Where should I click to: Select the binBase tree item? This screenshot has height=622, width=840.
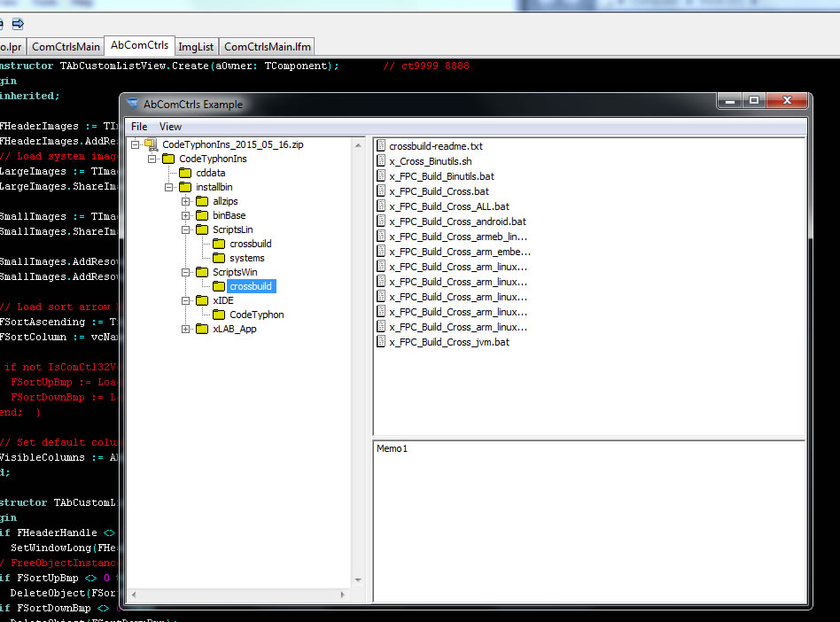click(229, 215)
